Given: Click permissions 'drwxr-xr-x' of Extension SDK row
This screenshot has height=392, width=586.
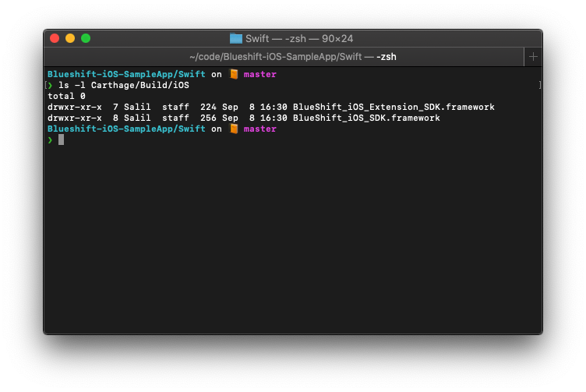Looking at the screenshot, I should click(x=74, y=108).
